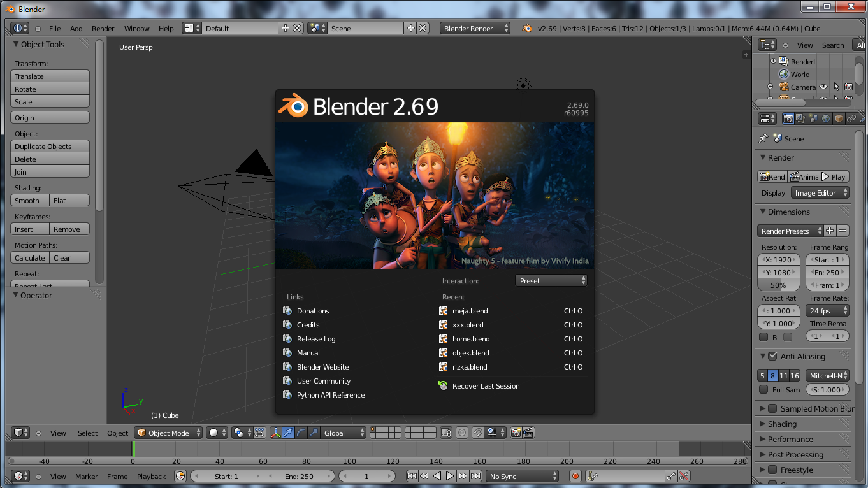
Task: Adjust the 50% resolution slider
Action: [x=778, y=285]
